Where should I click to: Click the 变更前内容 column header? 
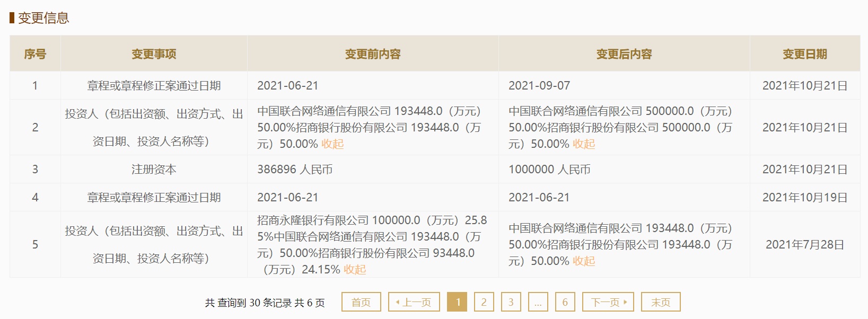click(373, 54)
